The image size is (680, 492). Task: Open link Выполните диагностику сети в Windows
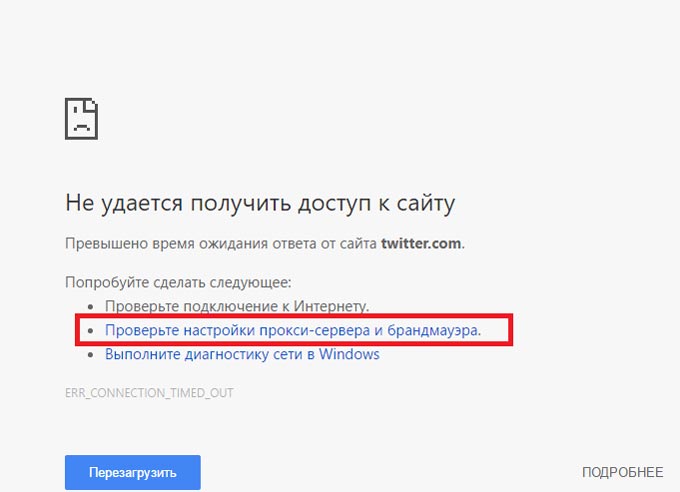[x=242, y=354]
